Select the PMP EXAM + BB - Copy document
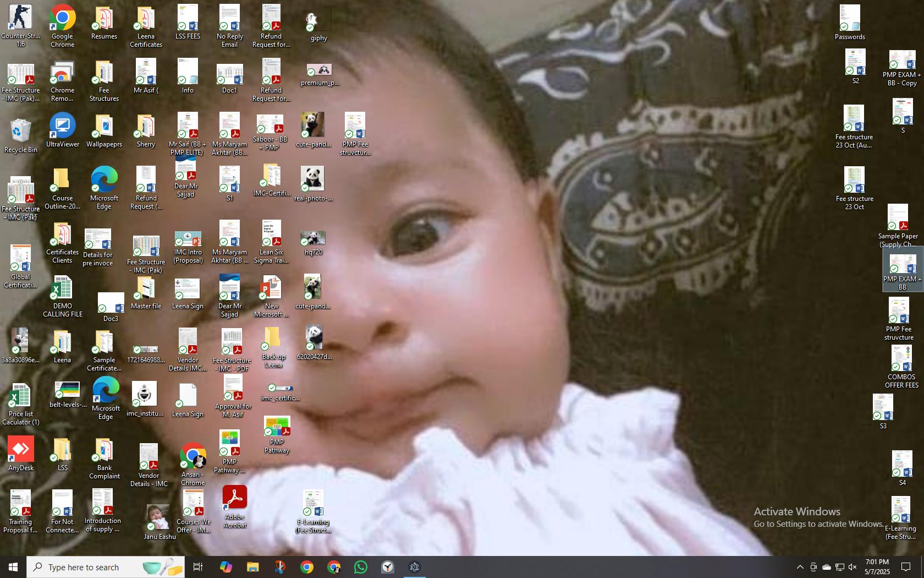Screen dimensions: 924x578 tap(902, 69)
